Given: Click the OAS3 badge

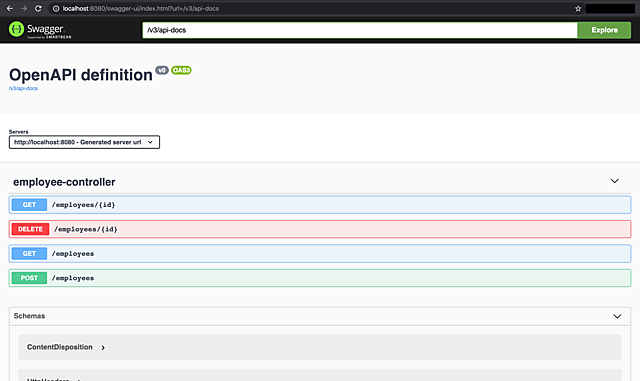Looking at the screenshot, I should (181, 70).
